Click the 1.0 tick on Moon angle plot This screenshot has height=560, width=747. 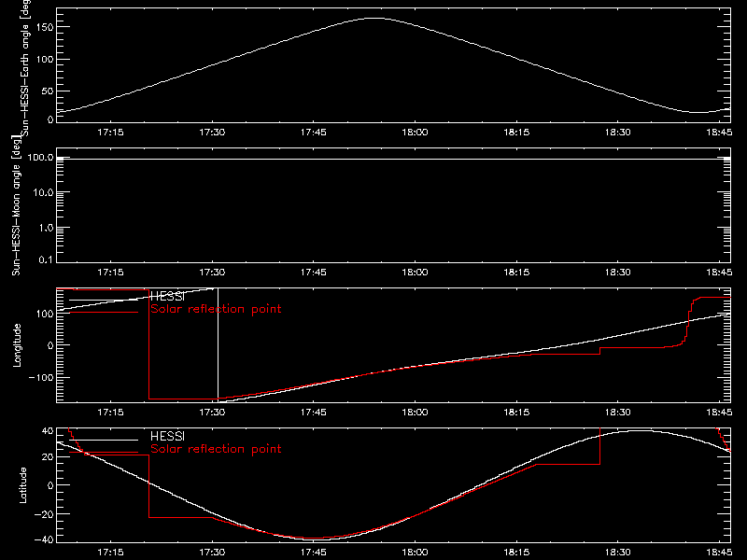pos(46,228)
